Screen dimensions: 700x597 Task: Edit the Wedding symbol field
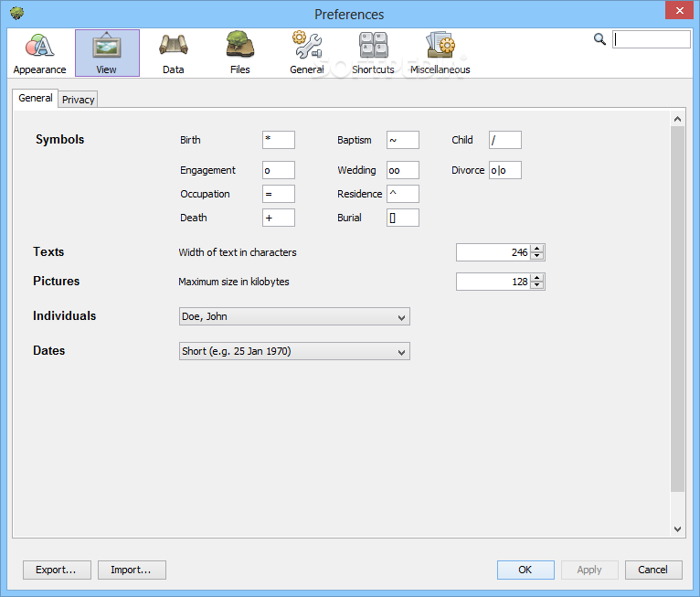click(x=403, y=170)
